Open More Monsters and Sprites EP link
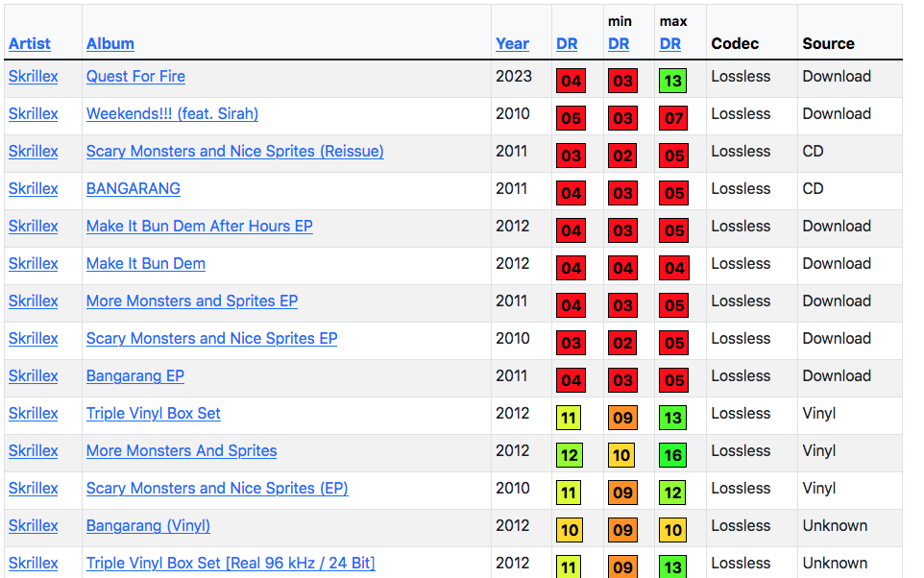Image resolution: width=924 pixels, height=578 pixels. click(191, 301)
